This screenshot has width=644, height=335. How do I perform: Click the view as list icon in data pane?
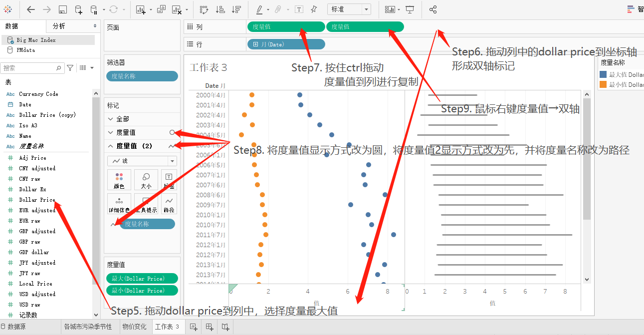83,68
